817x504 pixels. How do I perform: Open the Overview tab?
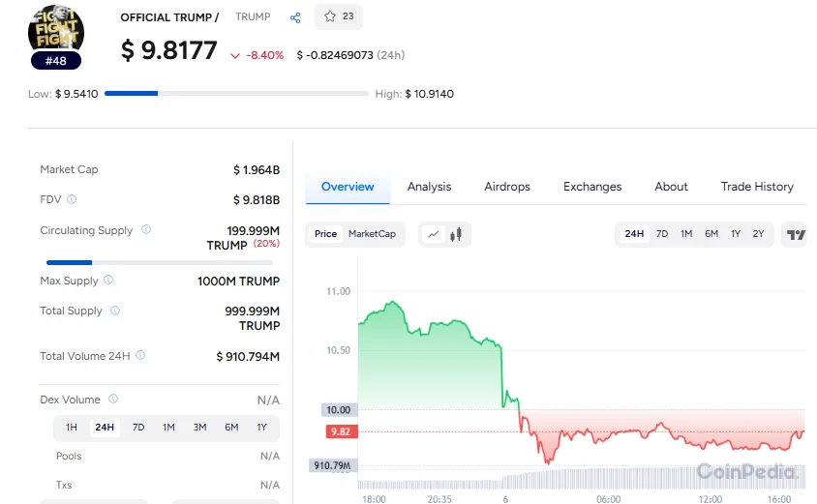click(348, 187)
